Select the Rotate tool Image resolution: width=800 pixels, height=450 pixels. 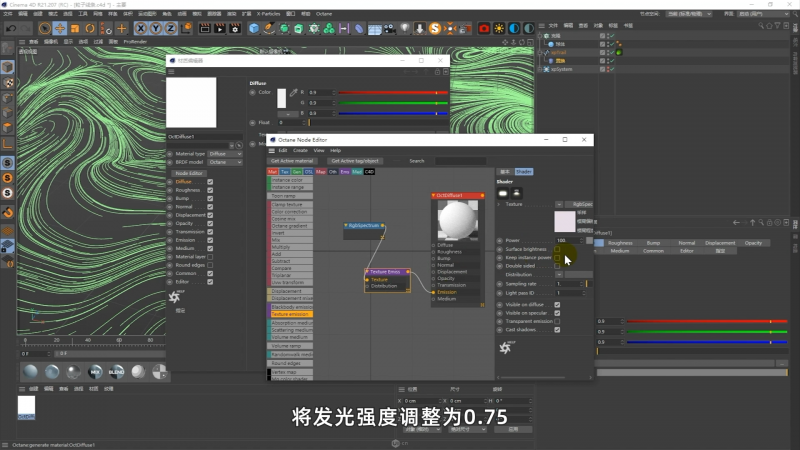click(x=90, y=29)
